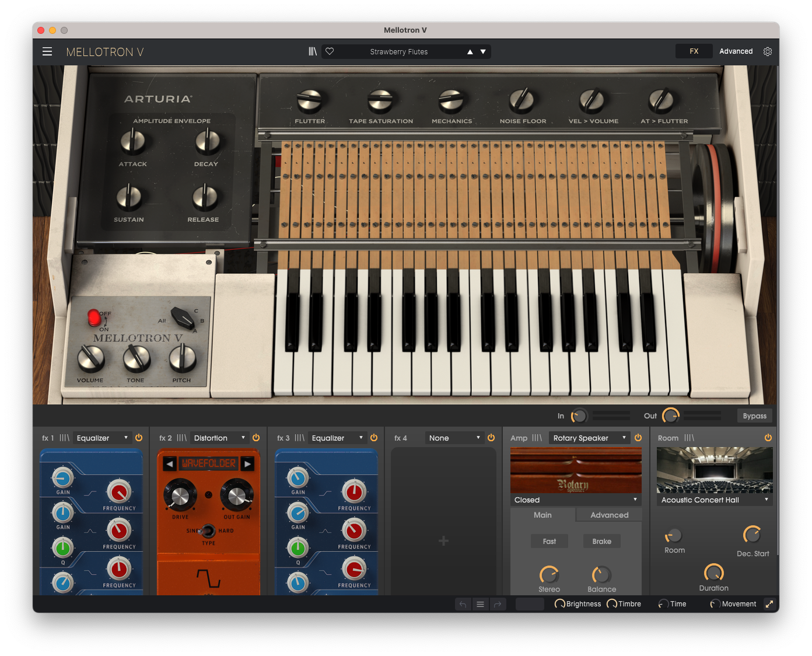This screenshot has width=812, height=656.
Task: Click the Acoustic Concert Hall thumbnail
Action: pos(715,470)
